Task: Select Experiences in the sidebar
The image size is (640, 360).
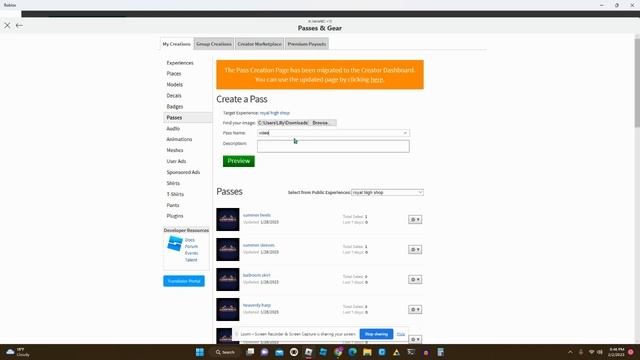Action: (x=180, y=63)
